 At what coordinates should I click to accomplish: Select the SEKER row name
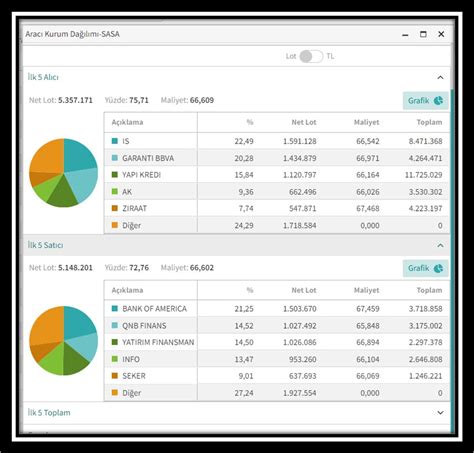click(x=134, y=376)
